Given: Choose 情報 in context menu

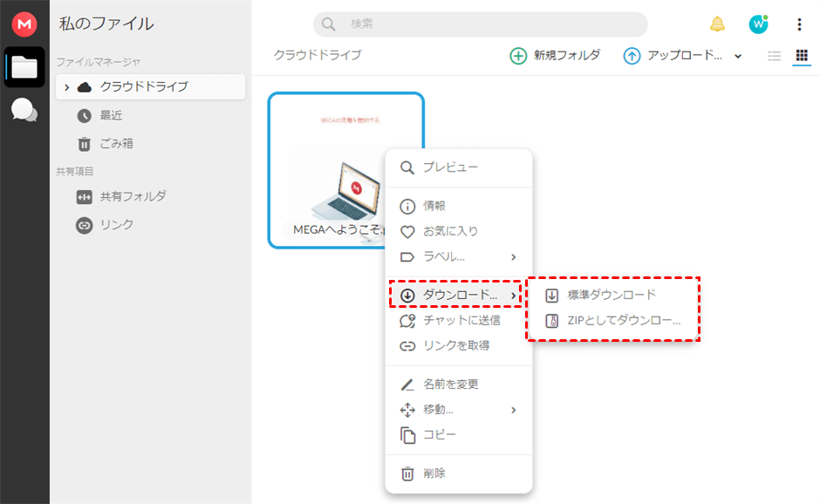Looking at the screenshot, I should coord(459,206).
